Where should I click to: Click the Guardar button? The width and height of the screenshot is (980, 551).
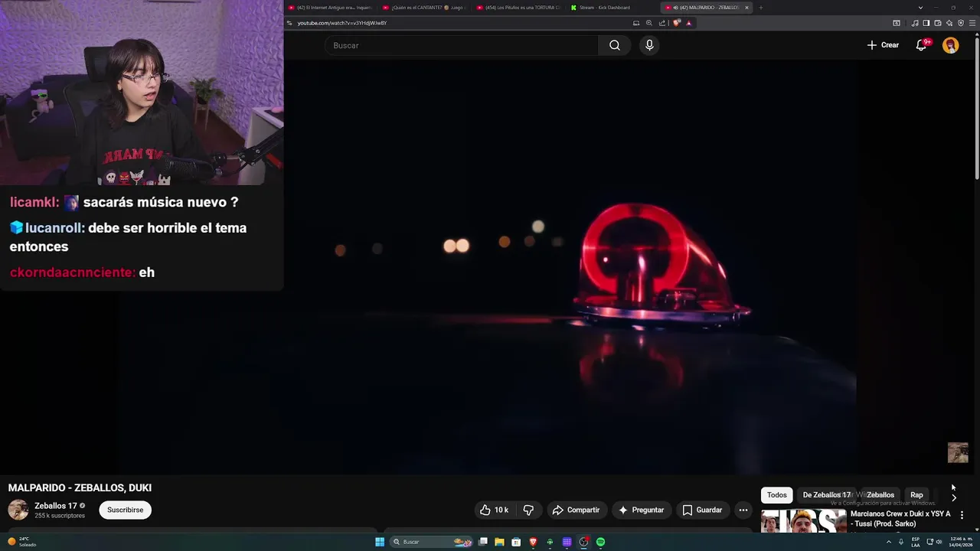[702, 510]
